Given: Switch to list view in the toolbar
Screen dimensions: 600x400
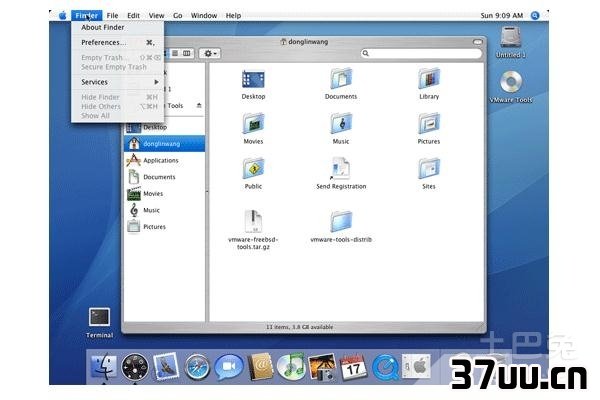Looking at the screenshot, I should 175,53.
